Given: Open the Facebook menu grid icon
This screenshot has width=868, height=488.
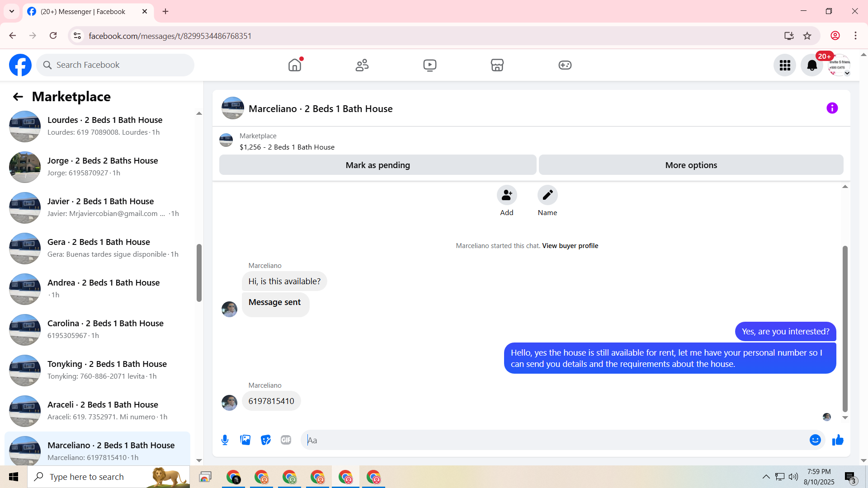Looking at the screenshot, I should 785,65.
